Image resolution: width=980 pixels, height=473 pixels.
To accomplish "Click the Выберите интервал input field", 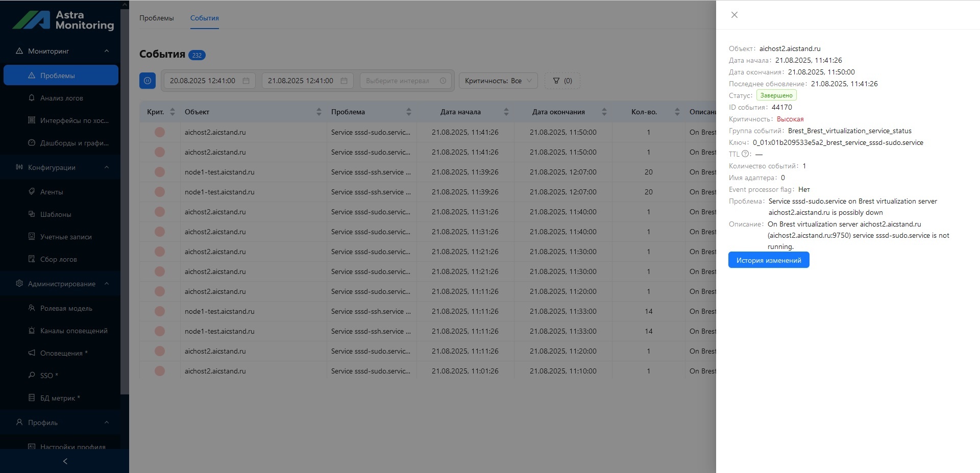I will [x=406, y=81].
